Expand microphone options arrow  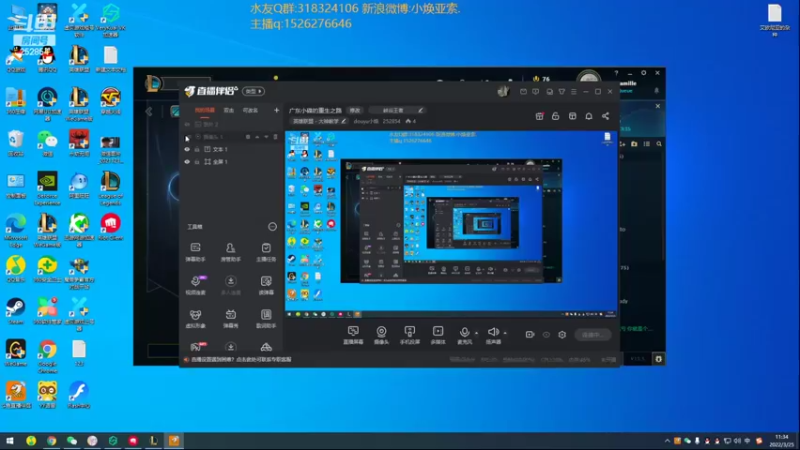[x=477, y=333]
